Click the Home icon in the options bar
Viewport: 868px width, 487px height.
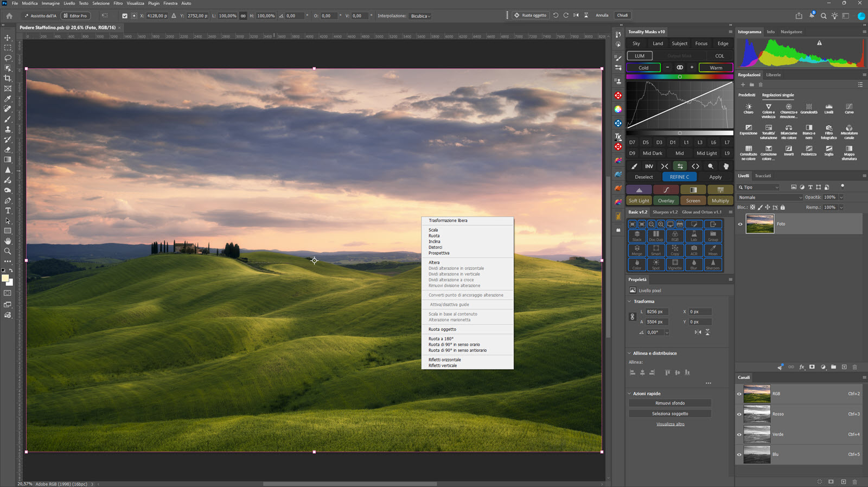pyautogui.click(x=9, y=16)
